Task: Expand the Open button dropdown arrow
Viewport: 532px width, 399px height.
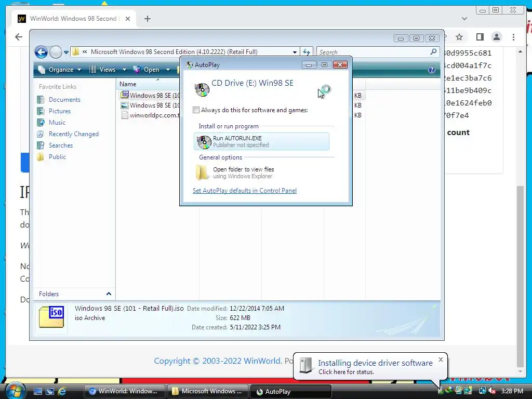Action: pos(168,70)
